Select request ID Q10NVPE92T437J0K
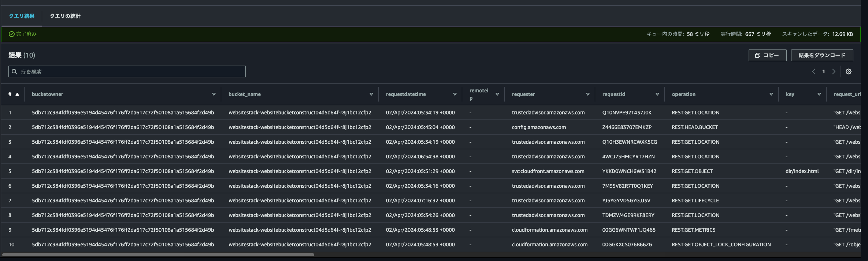This screenshot has height=261, width=868. (x=627, y=113)
